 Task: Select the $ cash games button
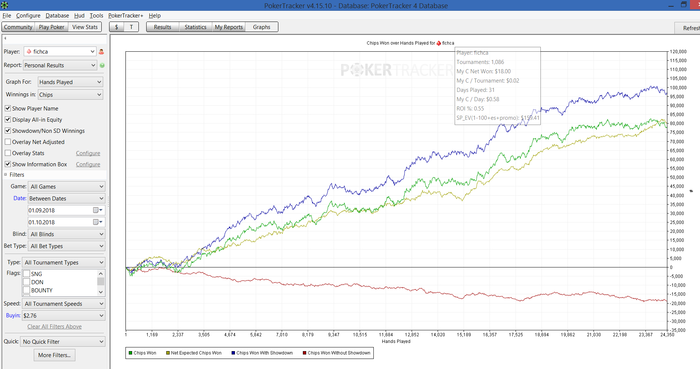tap(117, 27)
